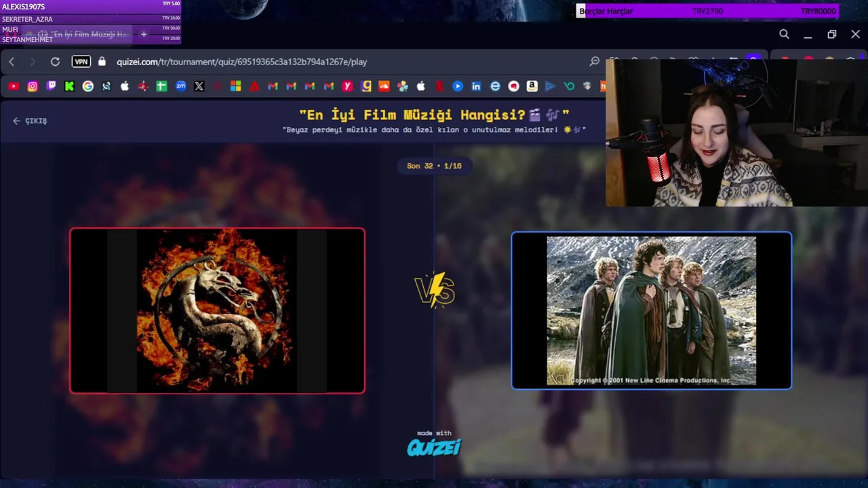Click the webcam overlay of the streamer
This screenshot has height=488, width=868.
736,133
